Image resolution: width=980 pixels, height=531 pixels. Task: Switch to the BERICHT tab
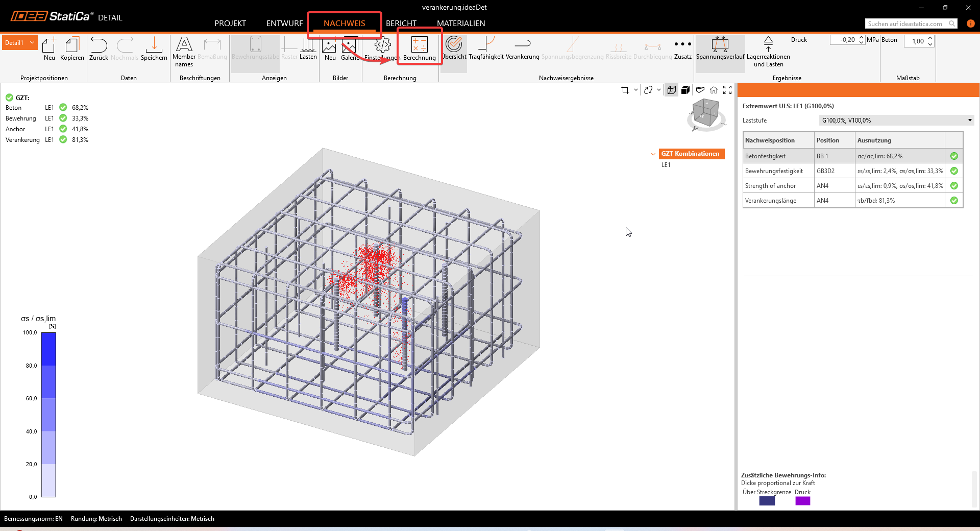401,23
